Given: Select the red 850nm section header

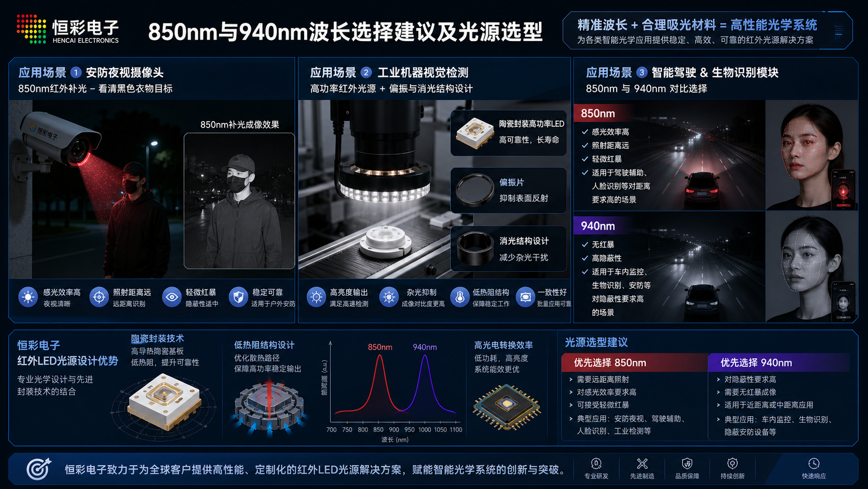Looking at the screenshot, I should coord(602,113).
